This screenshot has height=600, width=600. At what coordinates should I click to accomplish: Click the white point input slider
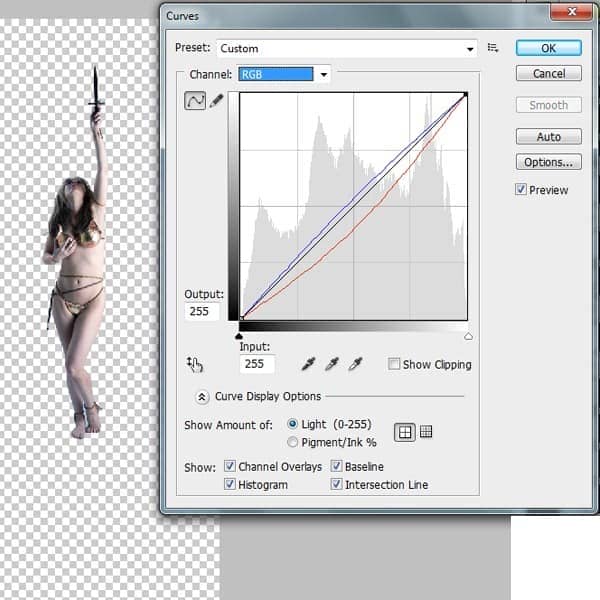468,336
